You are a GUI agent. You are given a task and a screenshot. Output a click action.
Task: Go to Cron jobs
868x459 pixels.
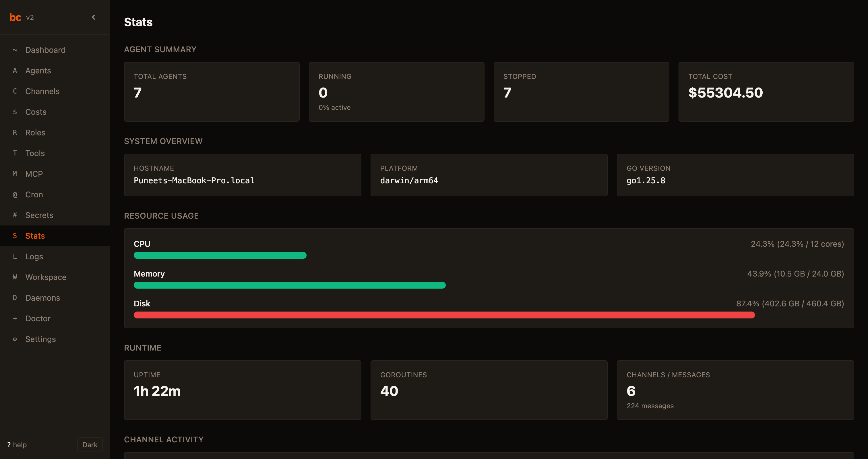pyautogui.click(x=55, y=195)
